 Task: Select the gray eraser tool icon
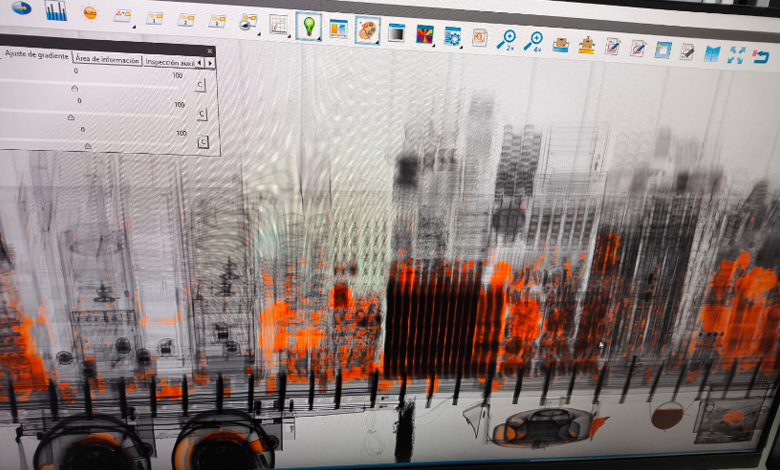coord(687,51)
